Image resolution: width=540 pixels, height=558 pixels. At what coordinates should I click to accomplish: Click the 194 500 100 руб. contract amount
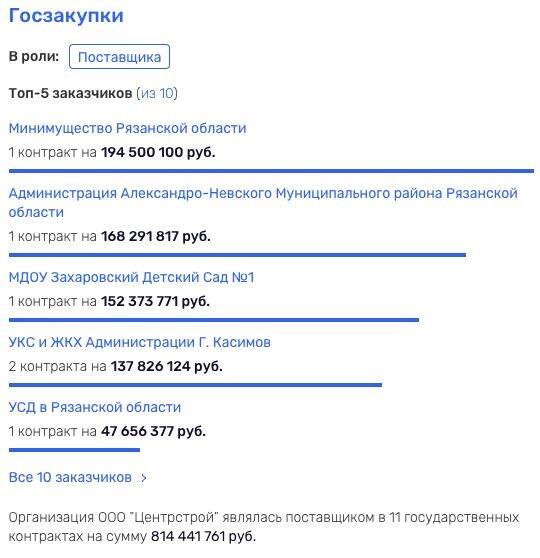[158, 153]
